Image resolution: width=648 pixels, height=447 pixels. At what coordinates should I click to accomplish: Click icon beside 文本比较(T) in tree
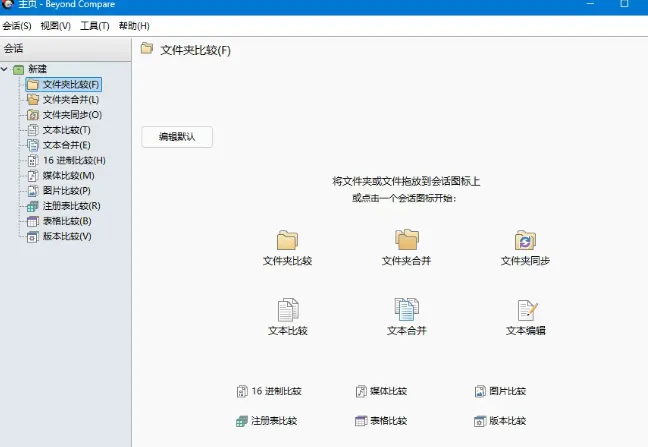[x=33, y=130]
